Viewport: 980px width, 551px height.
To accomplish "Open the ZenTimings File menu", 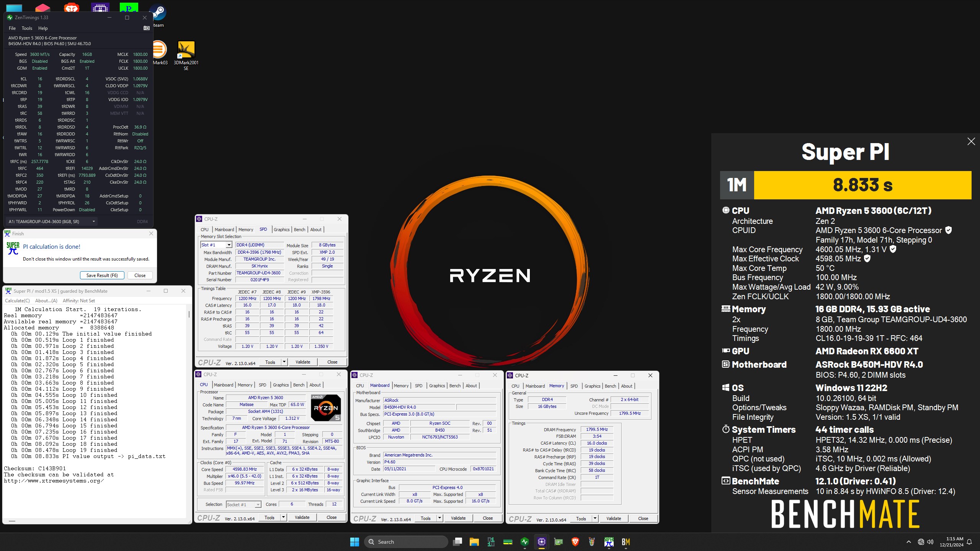I will coord(12,28).
